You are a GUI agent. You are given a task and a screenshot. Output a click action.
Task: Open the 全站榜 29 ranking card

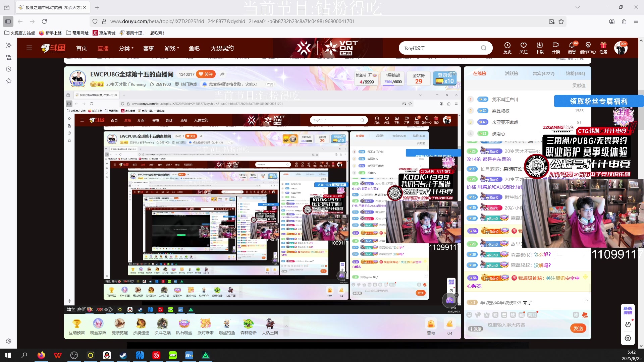419,78
